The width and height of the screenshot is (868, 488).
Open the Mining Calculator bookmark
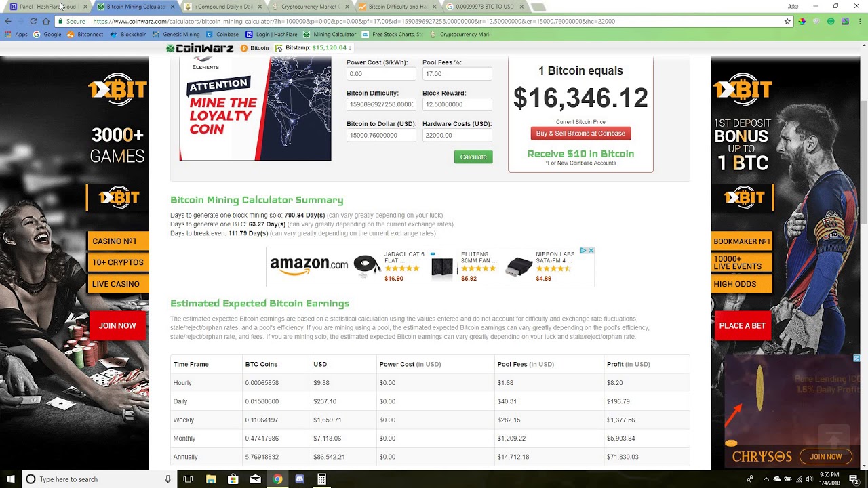click(330, 34)
